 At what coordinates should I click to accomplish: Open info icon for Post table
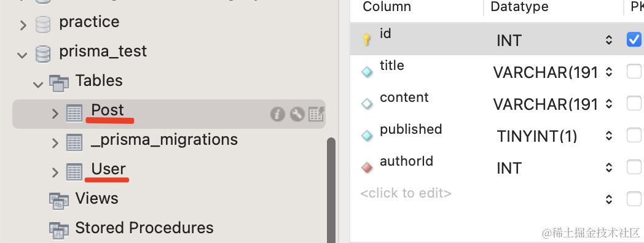coord(278,114)
